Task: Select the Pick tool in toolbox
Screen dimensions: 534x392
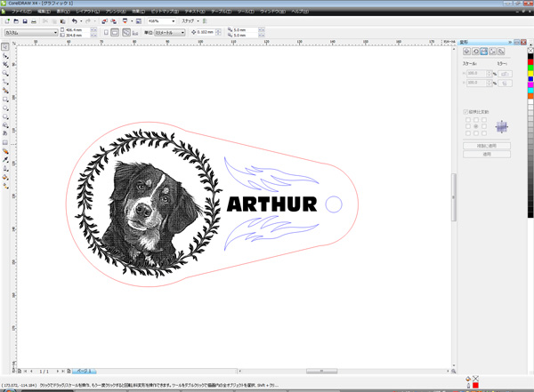Action: point(5,47)
